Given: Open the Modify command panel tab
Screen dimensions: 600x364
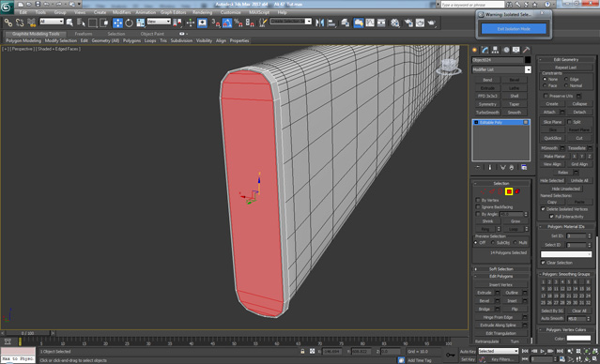Looking at the screenshot, I should [x=485, y=50].
